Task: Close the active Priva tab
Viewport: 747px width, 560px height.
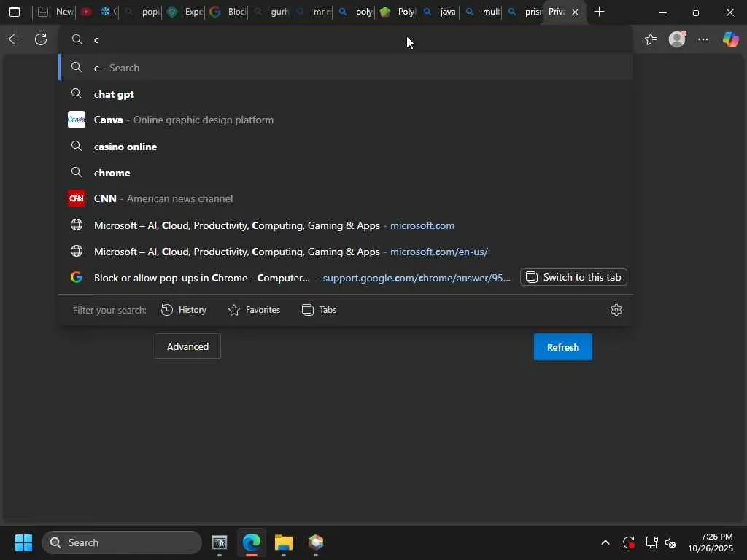Action: pos(575,12)
